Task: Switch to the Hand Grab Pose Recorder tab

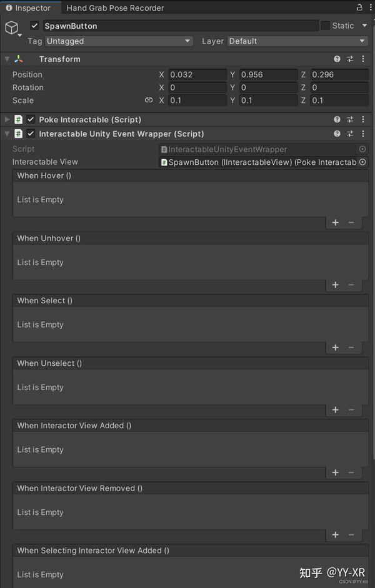Action: coord(116,7)
